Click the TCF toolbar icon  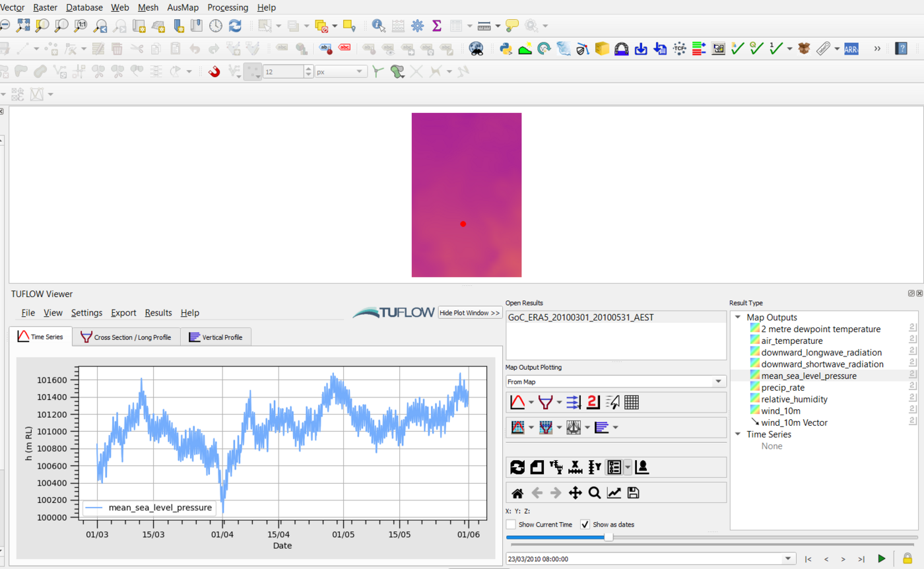tap(679, 48)
